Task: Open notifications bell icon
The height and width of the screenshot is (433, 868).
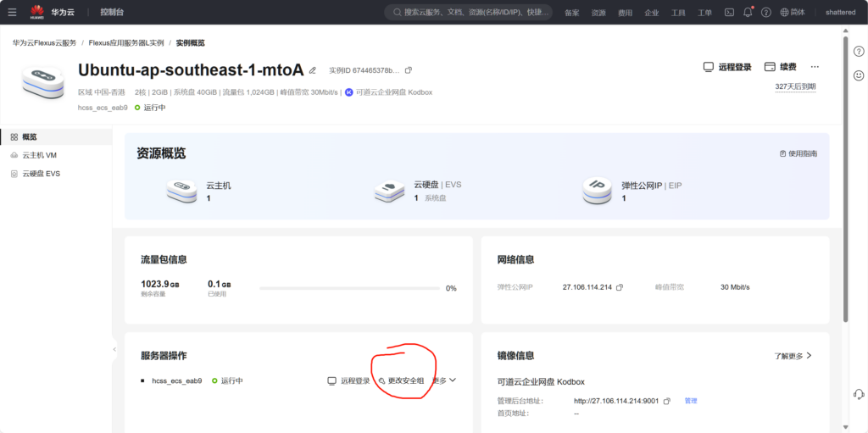Action: click(748, 13)
